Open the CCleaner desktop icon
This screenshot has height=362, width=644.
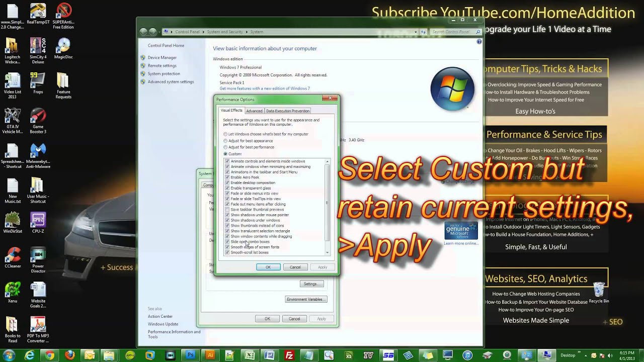coord(13,257)
